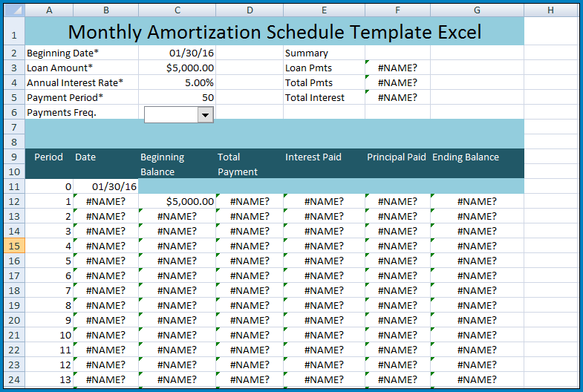Select column C header
Viewport: 583px width, 392px height.
click(177, 10)
